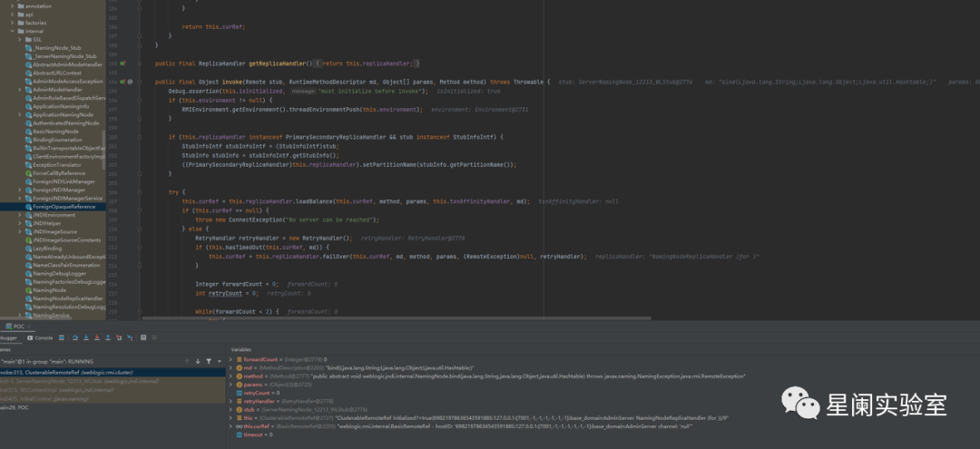Click the Step Out debugger icon
980x449 pixels.
pos(108,337)
